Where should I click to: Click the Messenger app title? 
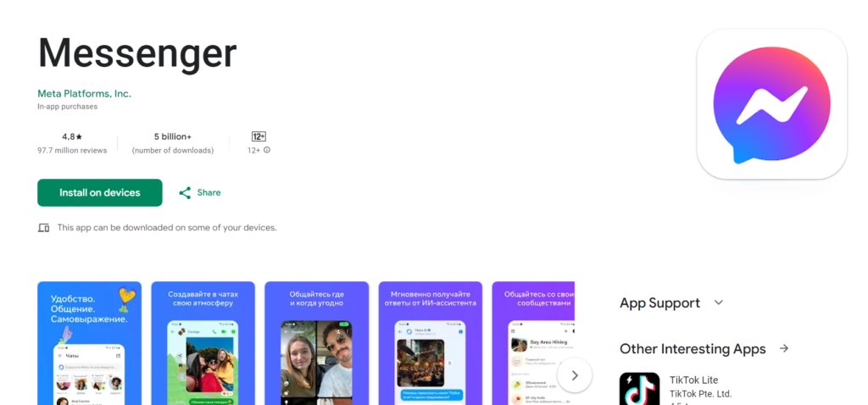coord(137,53)
